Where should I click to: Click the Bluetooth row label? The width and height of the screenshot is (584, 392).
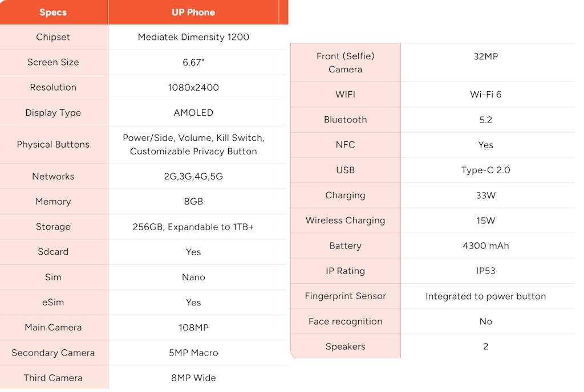point(345,120)
